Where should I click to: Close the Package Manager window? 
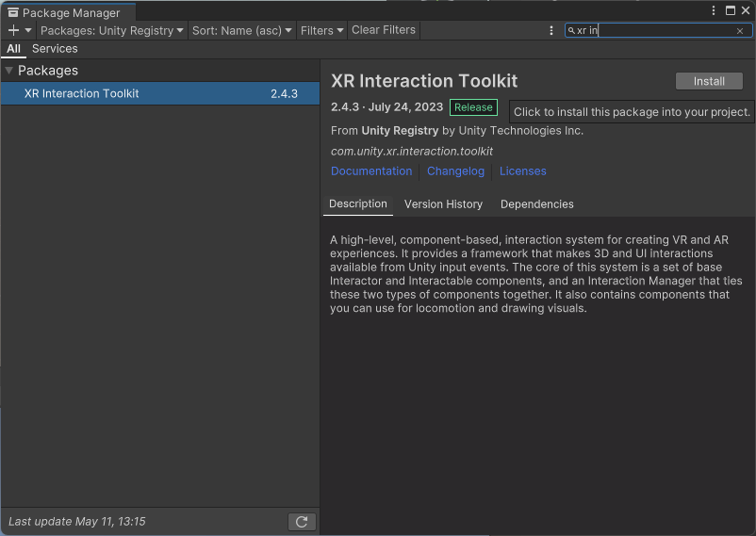click(746, 10)
